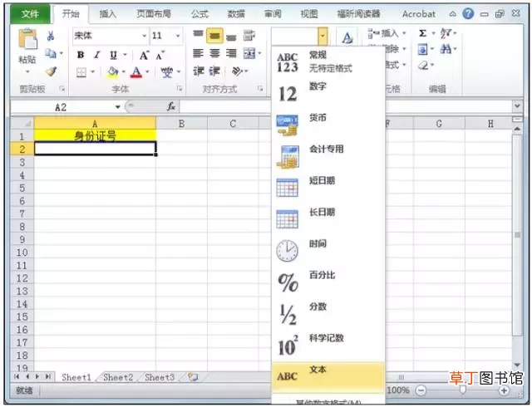Click the Clear eraser icon
This screenshot has height=407, width=532.
click(423, 65)
